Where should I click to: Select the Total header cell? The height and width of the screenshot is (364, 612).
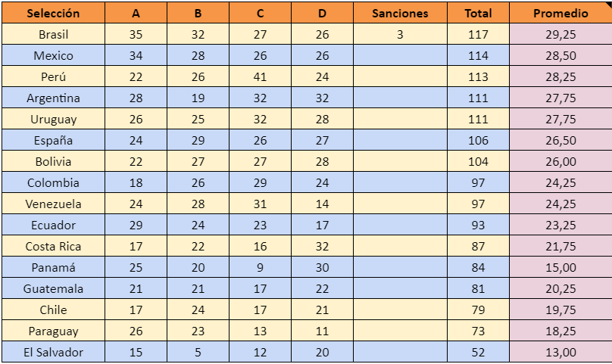click(478, 13)
